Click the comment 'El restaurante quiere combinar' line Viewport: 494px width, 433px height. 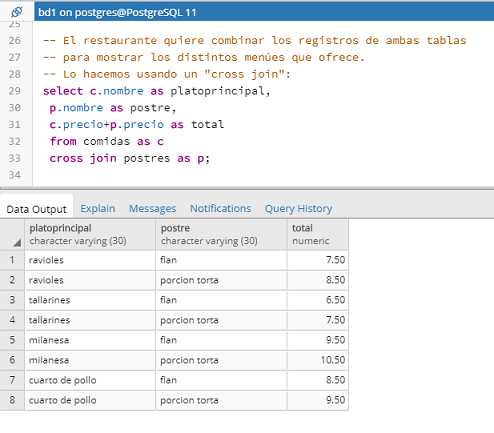[254, 40]
